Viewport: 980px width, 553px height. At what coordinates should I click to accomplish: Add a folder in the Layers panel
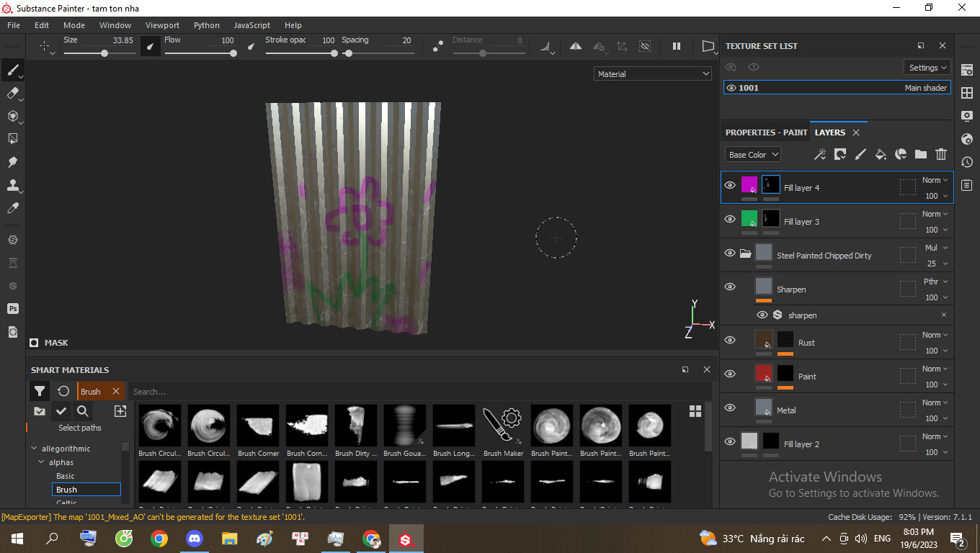pyautogui.click(x=920, y=154)
